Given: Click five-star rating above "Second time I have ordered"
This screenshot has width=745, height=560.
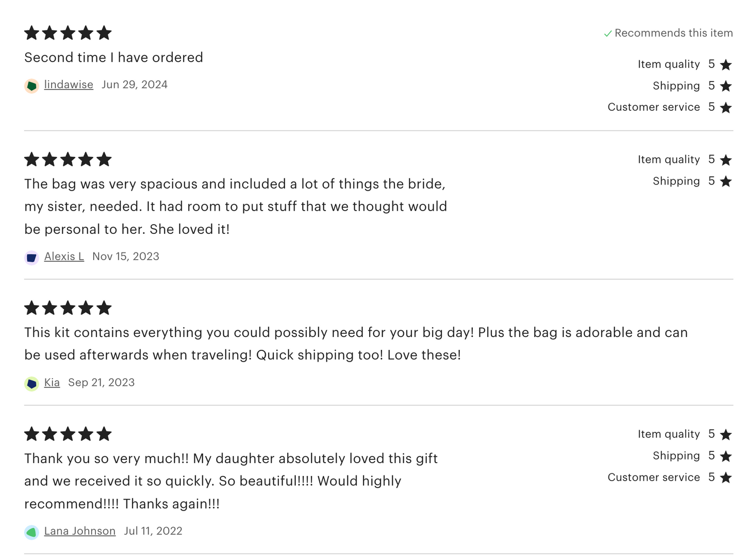Looking at the screenshot, I should coord(68,33).
